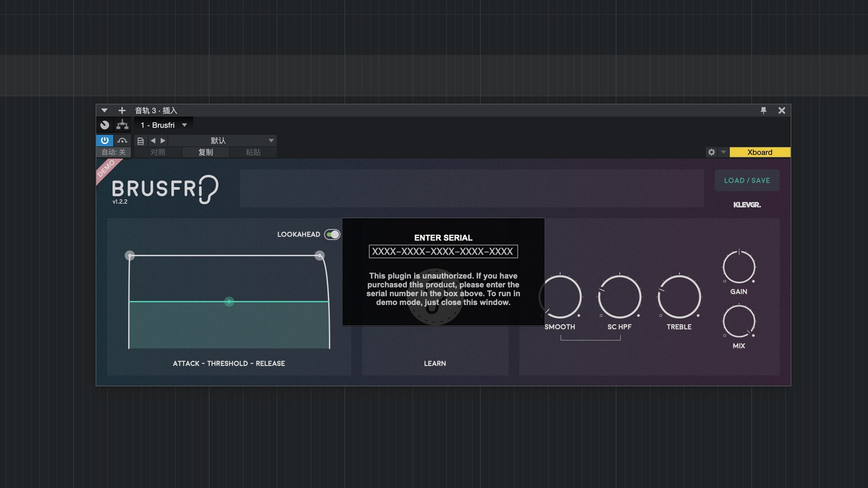Click the ENTER SERIAL heading
868x488 pixels.
click(x=443, y=238)
